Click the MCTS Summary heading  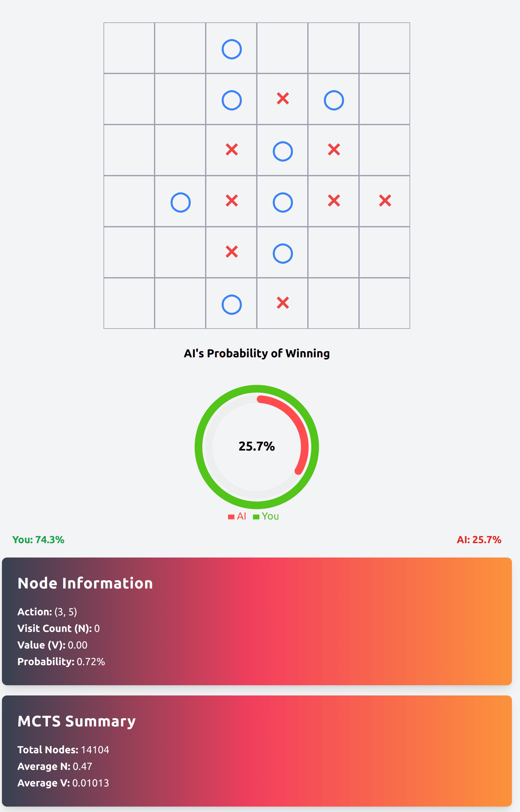tap(77, 721)
